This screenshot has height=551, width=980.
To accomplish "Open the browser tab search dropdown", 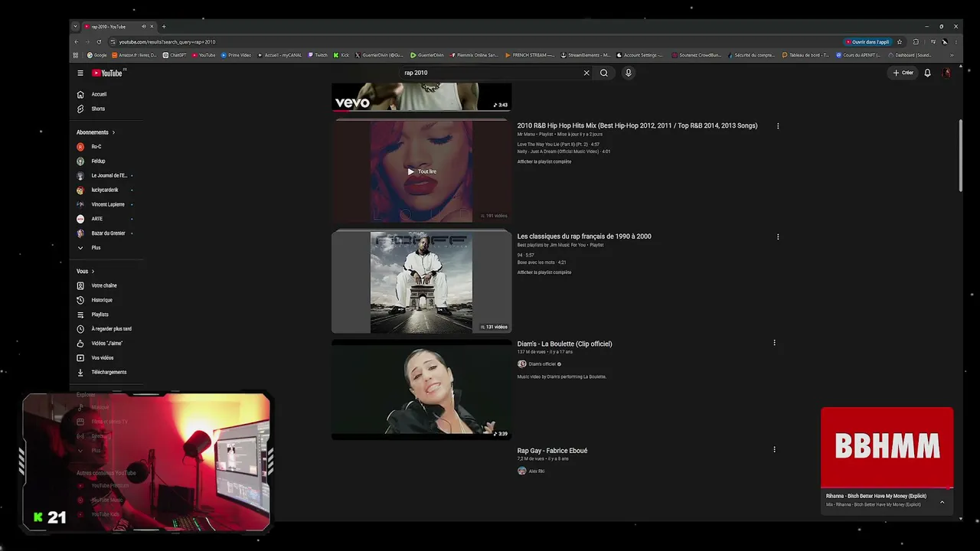I will click(x=75, y=27).
